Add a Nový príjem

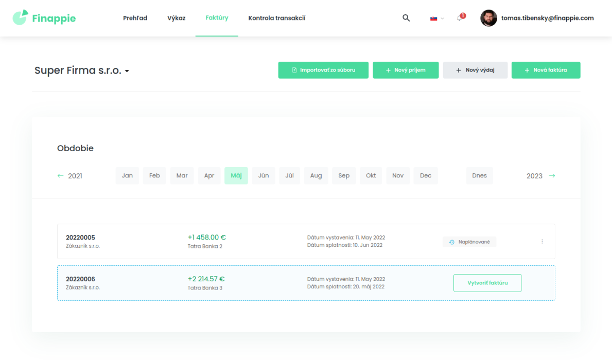click(x=406, y=70)
